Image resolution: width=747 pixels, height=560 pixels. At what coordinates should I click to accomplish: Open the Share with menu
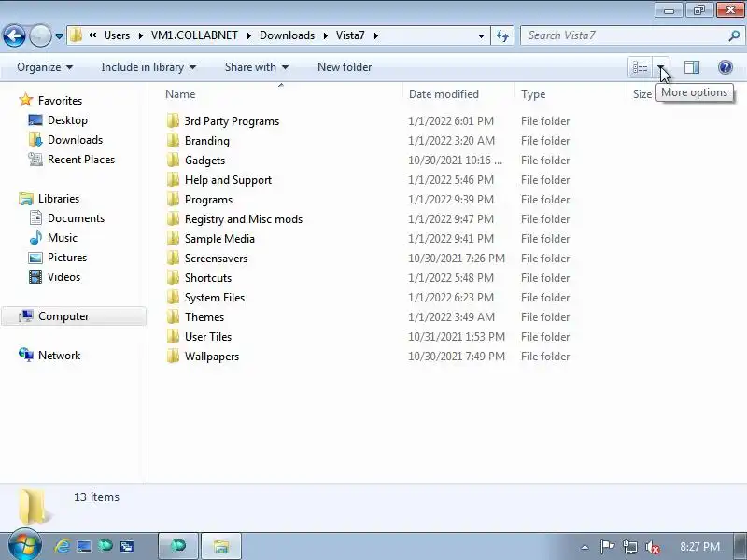point(256,67)
